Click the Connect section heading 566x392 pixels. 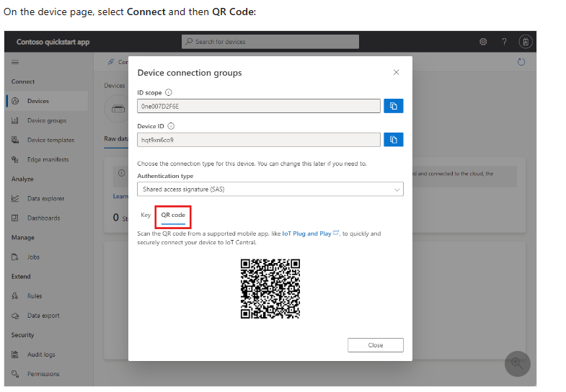tap(23, 81)
